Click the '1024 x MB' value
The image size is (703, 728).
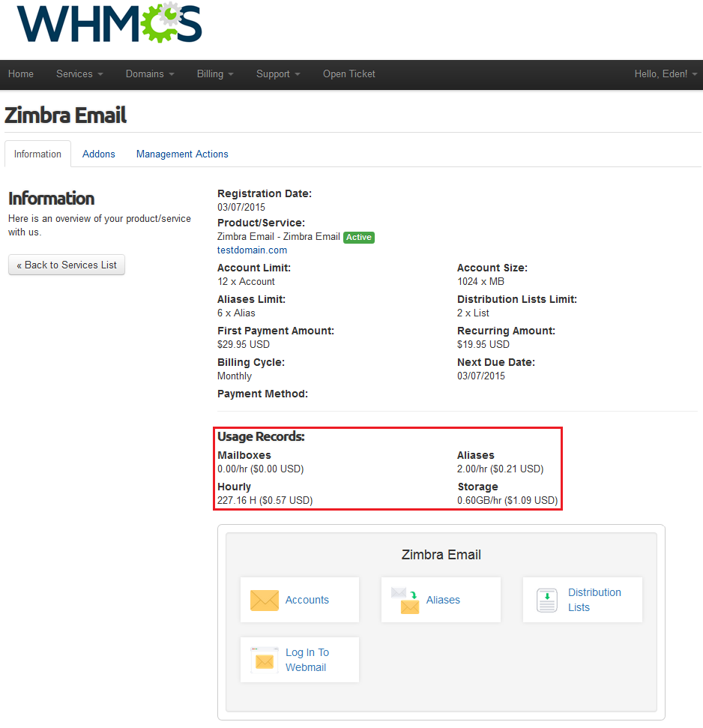480,281
